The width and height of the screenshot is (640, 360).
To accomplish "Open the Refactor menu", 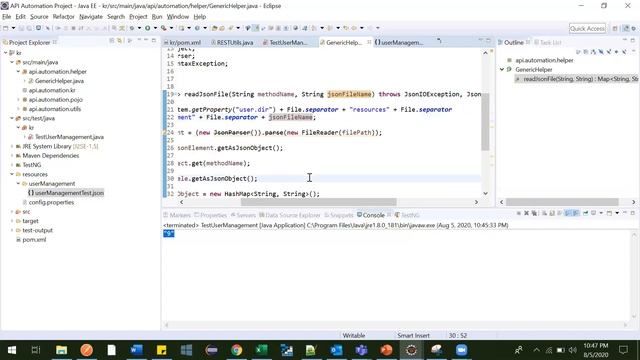I will 63,17.
